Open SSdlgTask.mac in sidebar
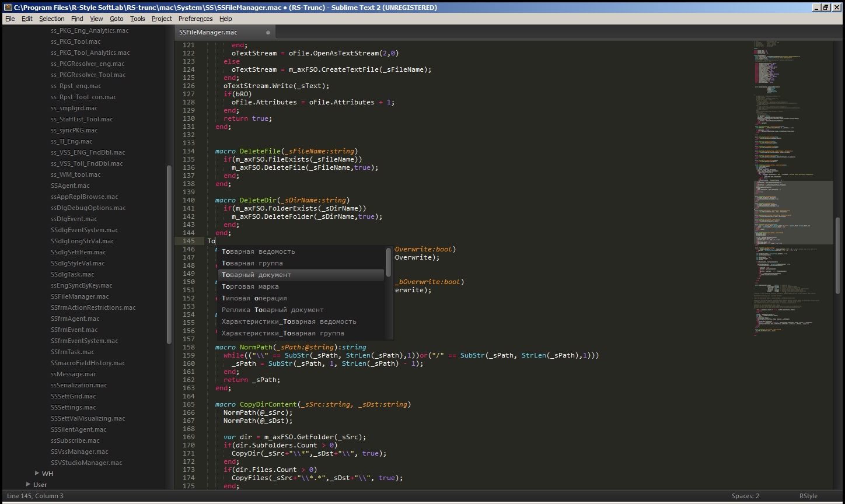 (72, 274)
